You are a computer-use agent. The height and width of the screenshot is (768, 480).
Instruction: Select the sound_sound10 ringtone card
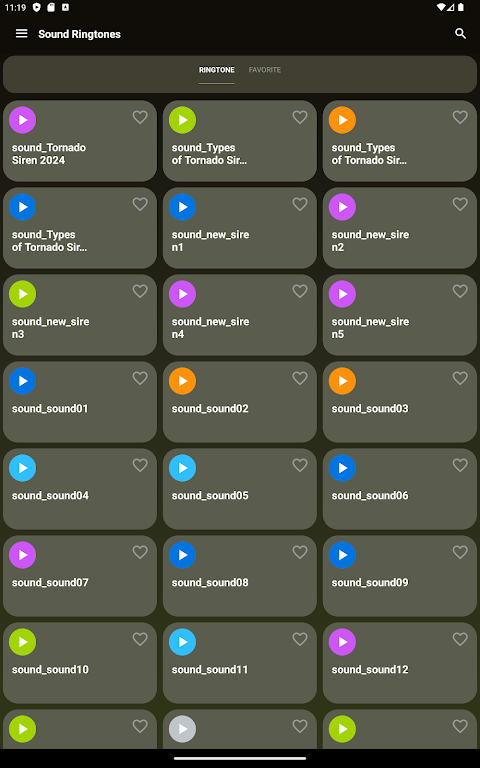tap(80, 663)
